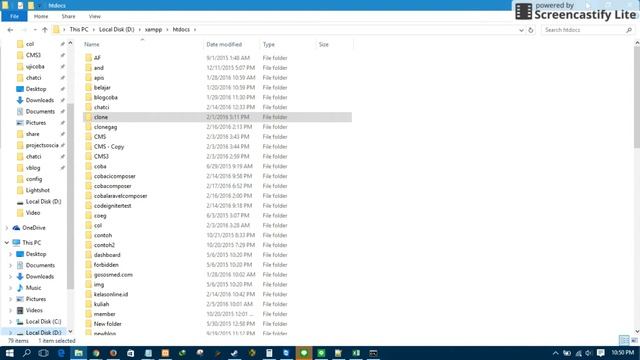Expand Music under This PC
The width and height of the screenshot is (640, 360).
[11, 288]
